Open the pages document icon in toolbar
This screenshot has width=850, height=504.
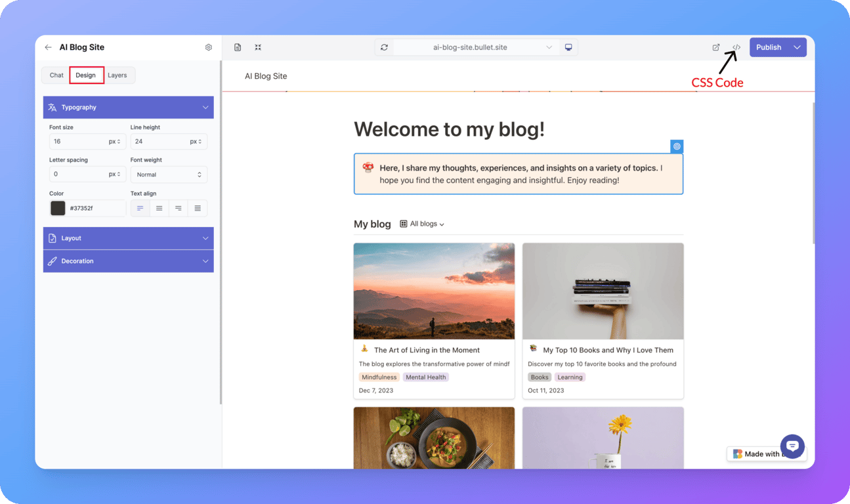(238, 47)
